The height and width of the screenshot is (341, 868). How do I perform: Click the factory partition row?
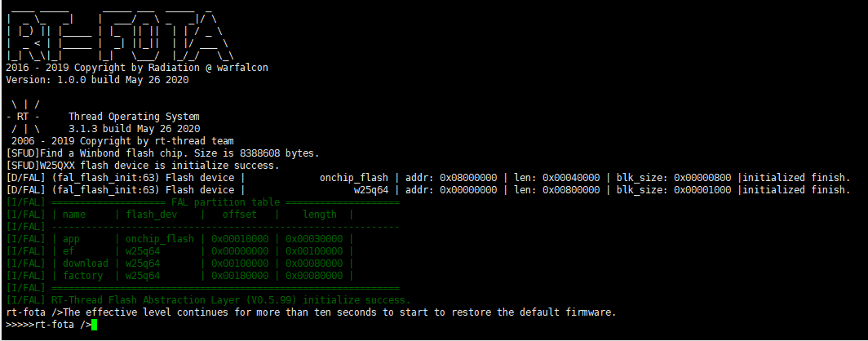coord(180,276)
